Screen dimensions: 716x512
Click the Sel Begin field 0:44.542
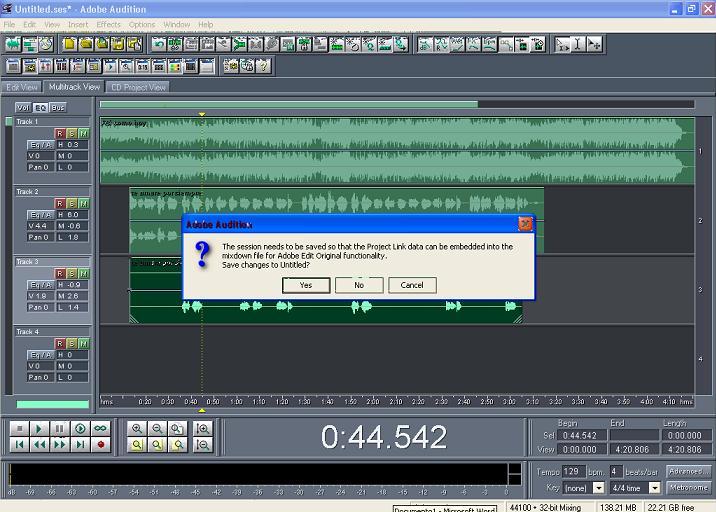(583, 435)
